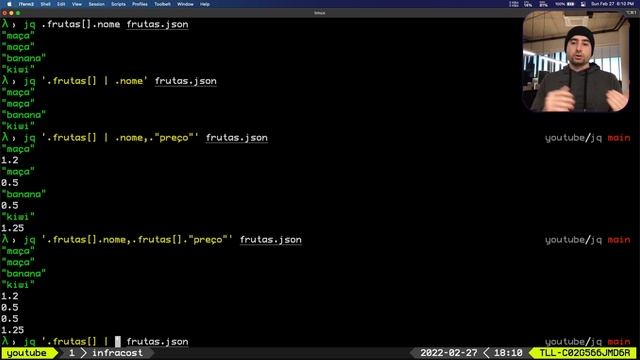Screen dimensions: 640x360
Task: Open the iTerm2 application menu
Action: tap(26, 4)
